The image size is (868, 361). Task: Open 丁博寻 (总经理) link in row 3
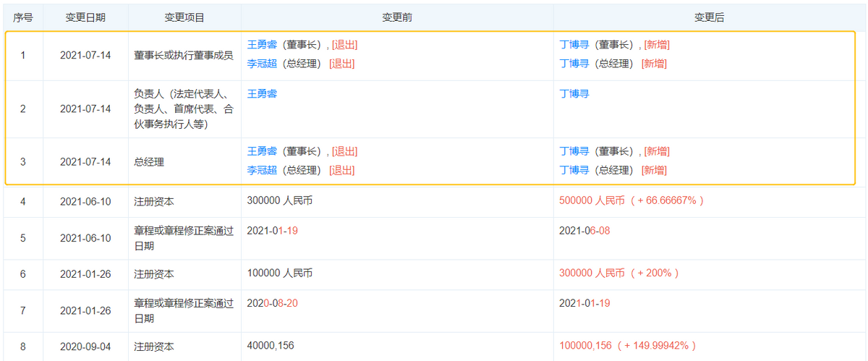[574, 171]
